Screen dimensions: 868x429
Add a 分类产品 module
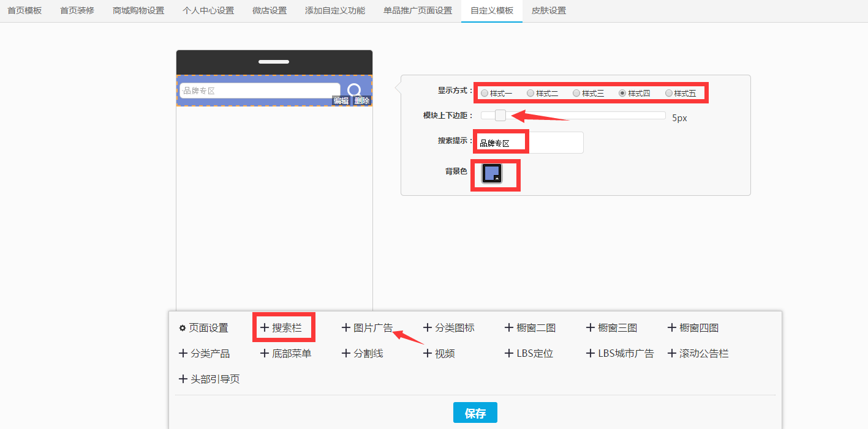[204, 354]
